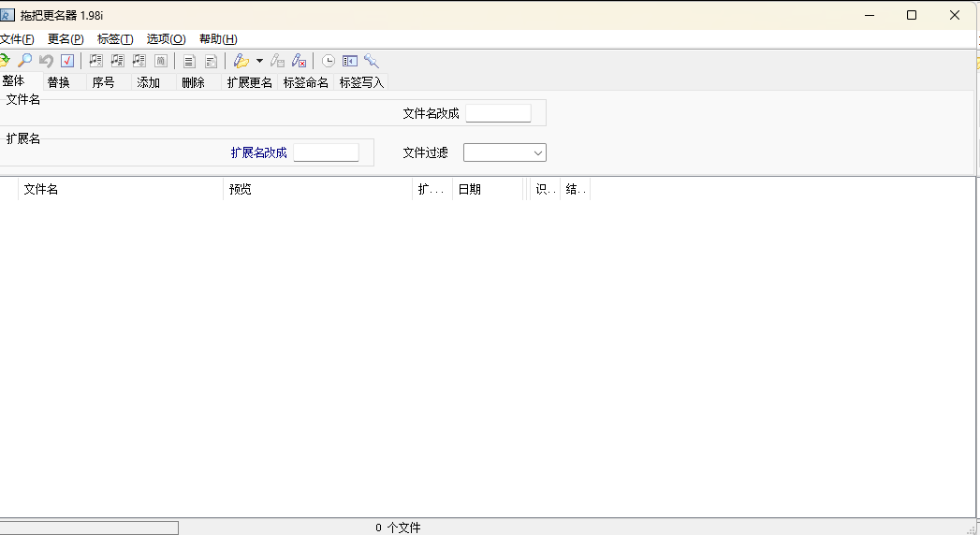Click the 结.. column header
Screen dimensions: 980x535
click(575, 189)
